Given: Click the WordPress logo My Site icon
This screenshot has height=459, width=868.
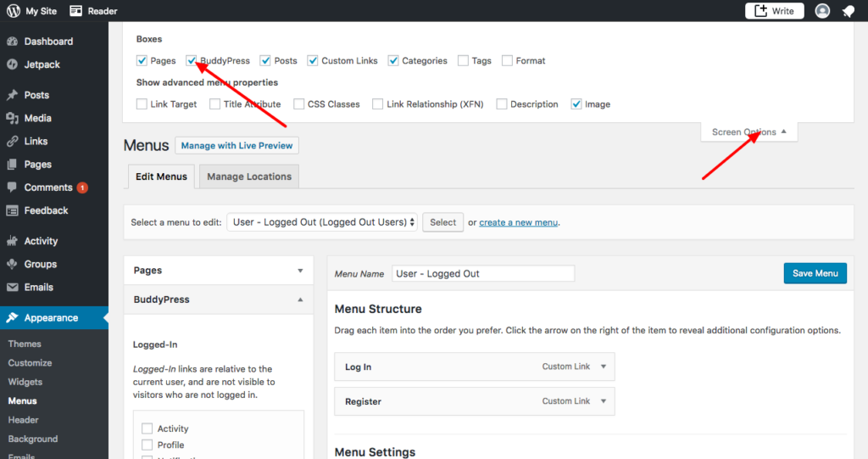Looking at the screenshot, I should pyautogui.click(x=12, y=11).
